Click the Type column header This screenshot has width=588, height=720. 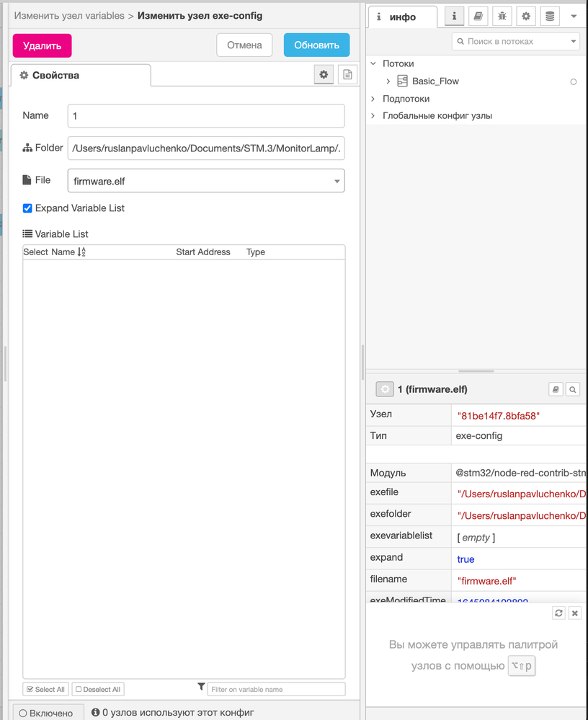click(x=256, y=252)
